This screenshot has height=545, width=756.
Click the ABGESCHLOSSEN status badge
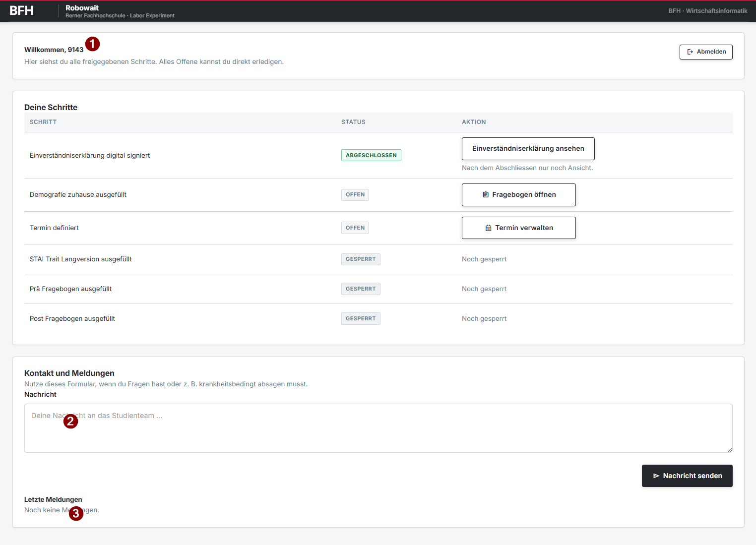coord(371,156)
